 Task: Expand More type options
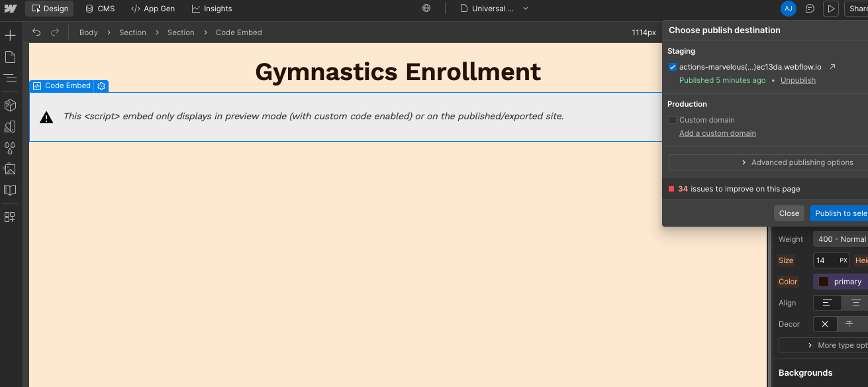point(823,345)
